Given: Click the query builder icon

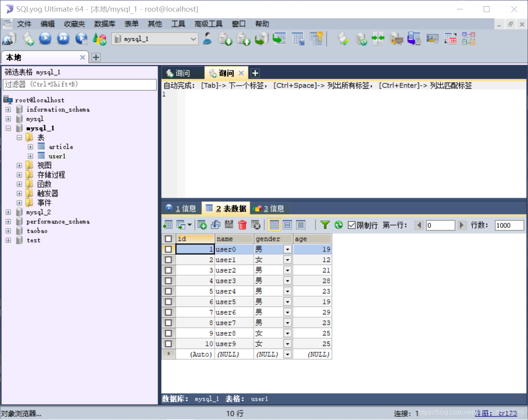Looking at the screenshot, I should (x=451, y=38).
